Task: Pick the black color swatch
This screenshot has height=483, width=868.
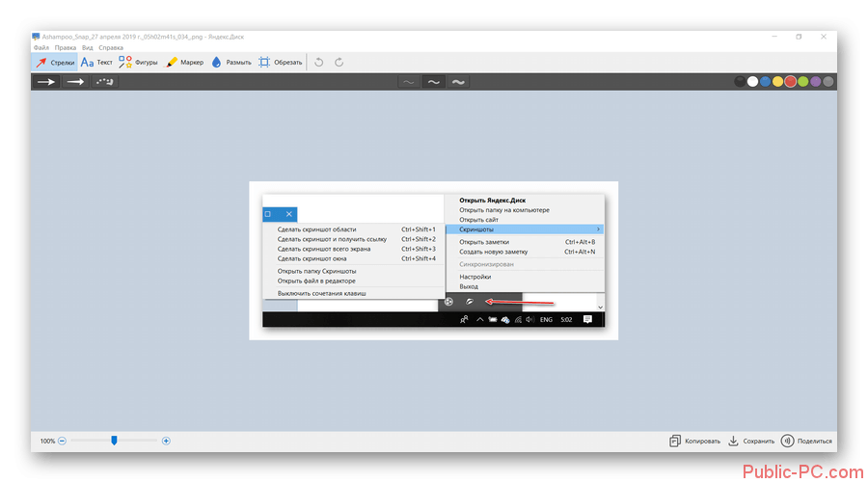Action: pyautogui.click(x=740, y=82)
